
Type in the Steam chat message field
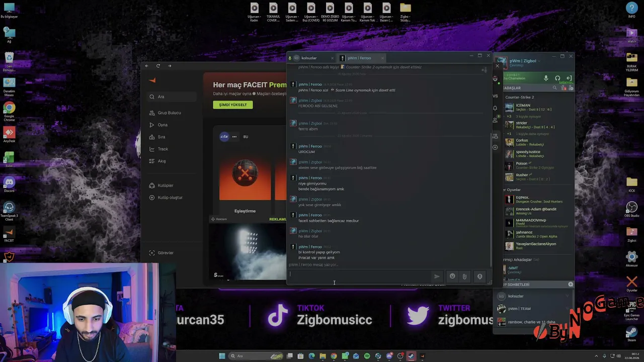coord(359,276)
